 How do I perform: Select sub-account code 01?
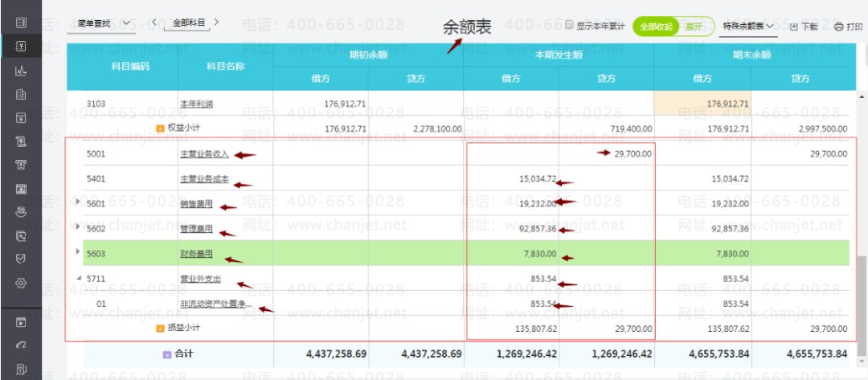(100, 304)
